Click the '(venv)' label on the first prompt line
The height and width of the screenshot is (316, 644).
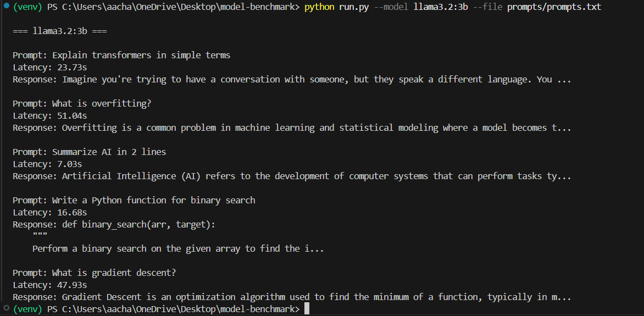coord(27,7)
